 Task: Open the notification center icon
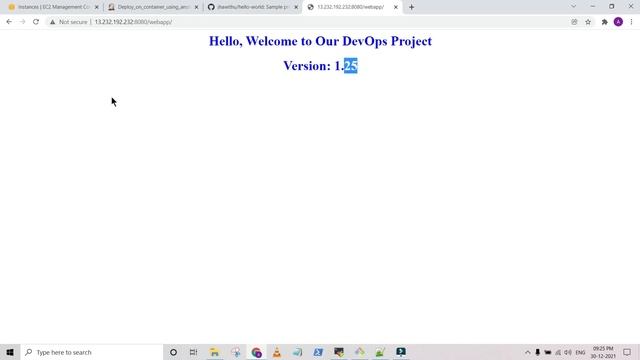pos(627,352)
